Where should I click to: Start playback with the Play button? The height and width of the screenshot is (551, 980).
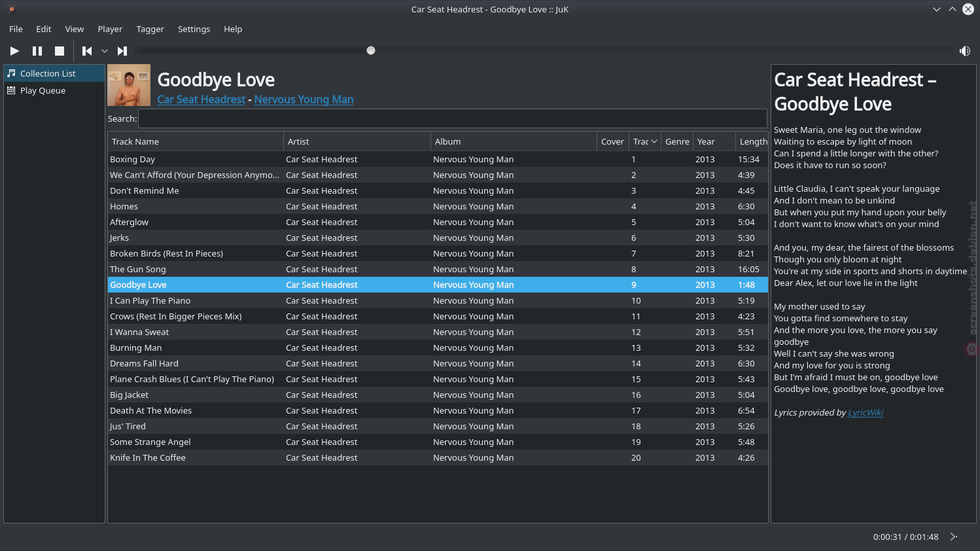(x=14, y=51)
